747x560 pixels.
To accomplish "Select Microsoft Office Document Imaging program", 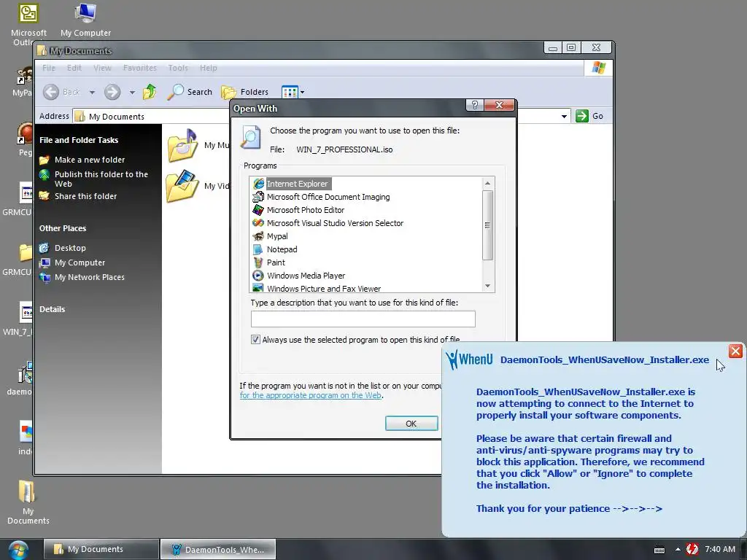I will point(322,197).
